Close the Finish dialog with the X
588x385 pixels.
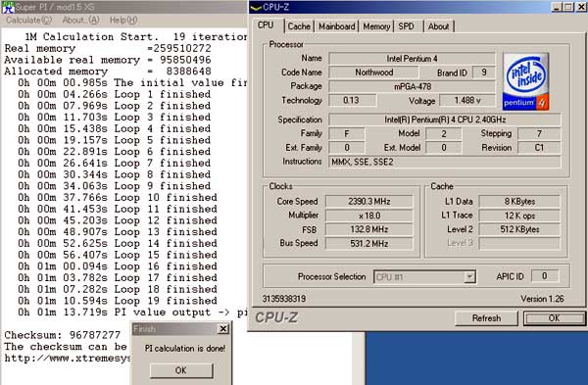pos(223,329)
